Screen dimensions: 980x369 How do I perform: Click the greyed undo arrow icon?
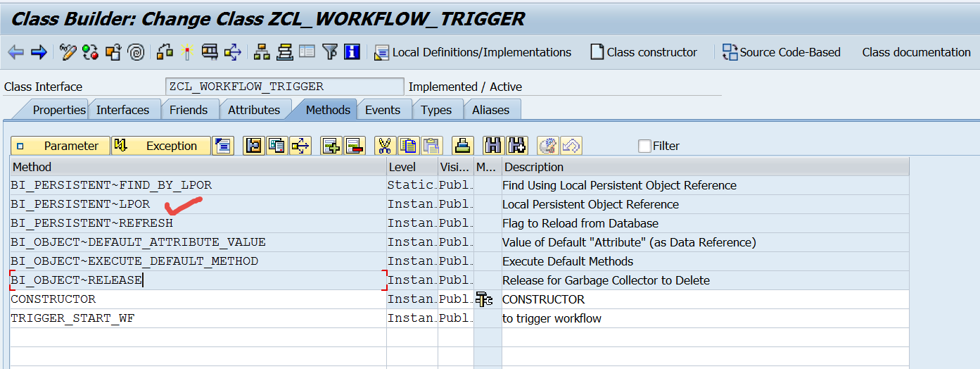tap(571, 146)
